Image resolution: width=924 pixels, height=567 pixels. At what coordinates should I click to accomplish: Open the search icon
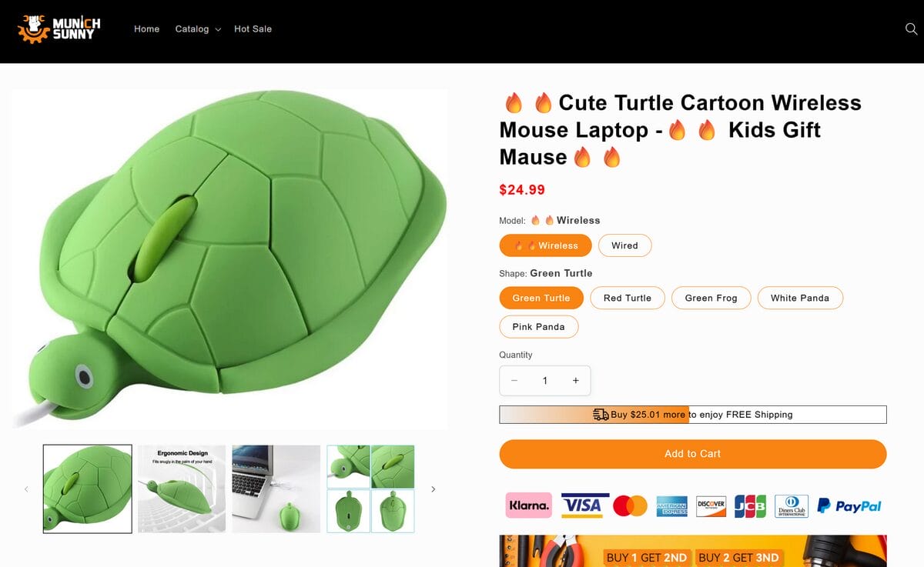[912, 29]
